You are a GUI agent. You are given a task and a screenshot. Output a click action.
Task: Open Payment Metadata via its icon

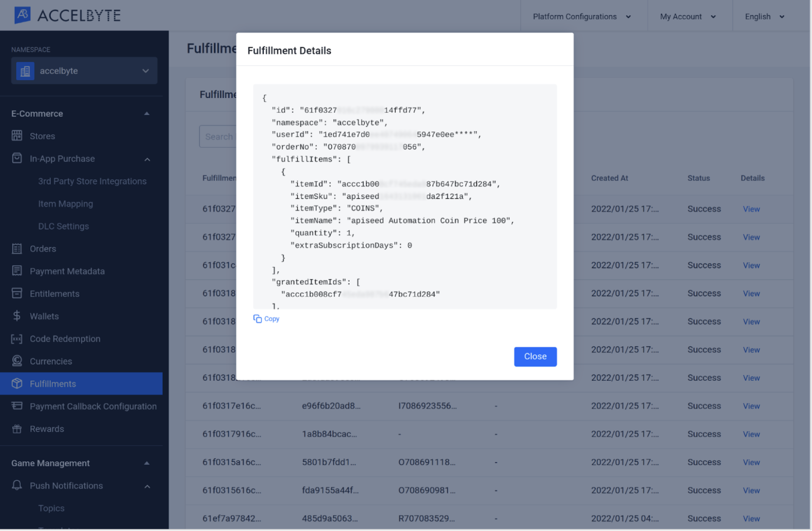point(17,271)
